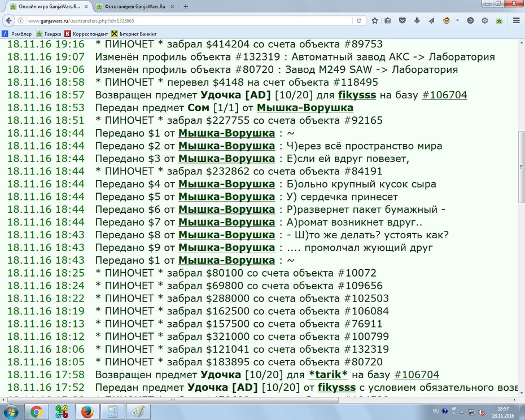Viewport: 525px width, 420px height.
Task: Click row "забрал $183895 со счета объекта #80720"
Action: click(x=239, y=362)
